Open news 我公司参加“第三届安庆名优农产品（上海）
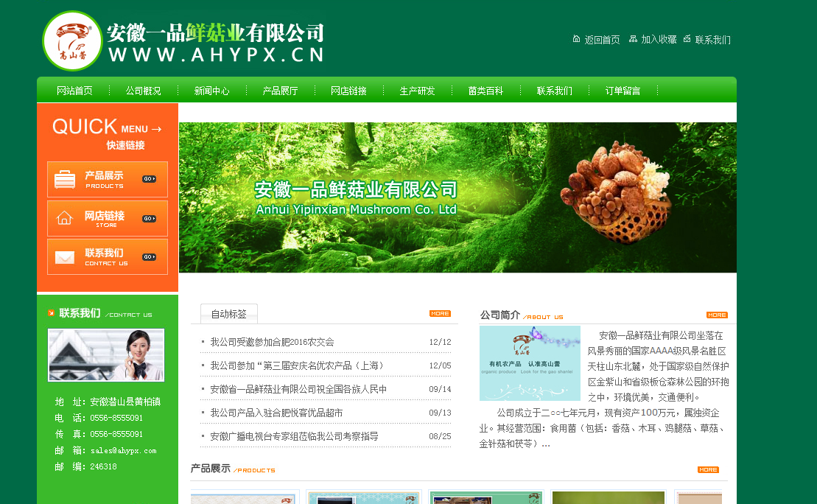 [297, 365]
